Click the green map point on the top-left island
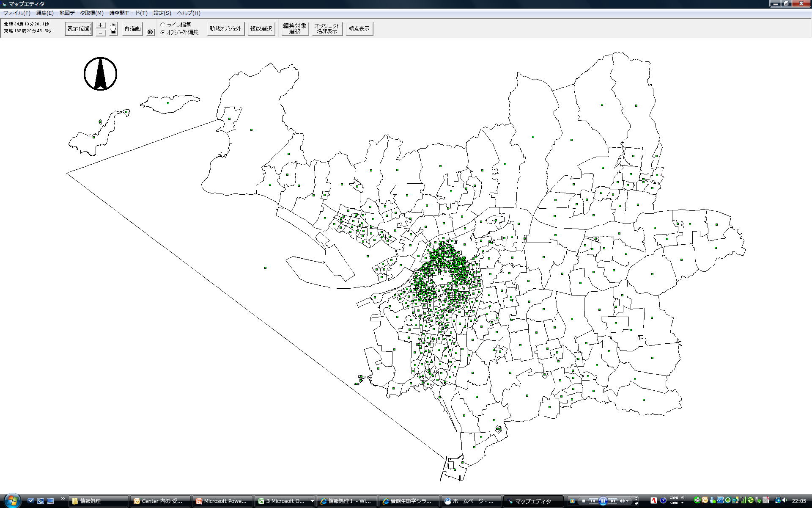 [x=168, y=103]
